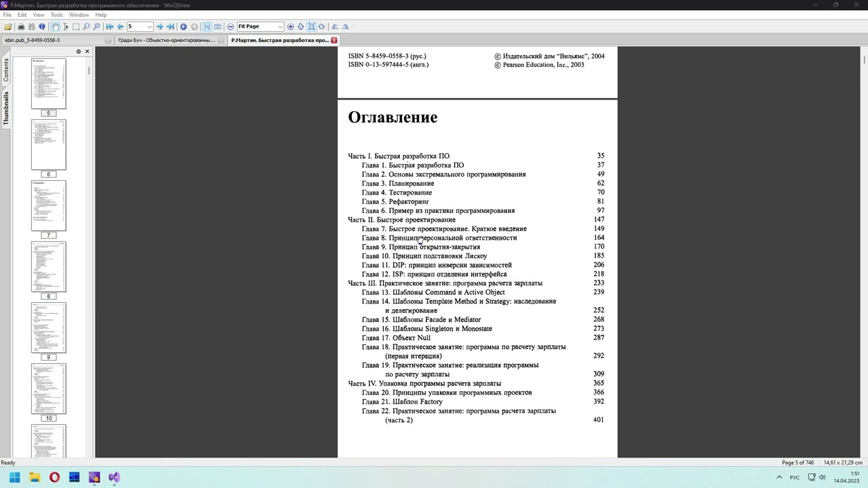This screenshot has height=488, width=868.
Task: Open the File menu
Action: pos(7,15)
